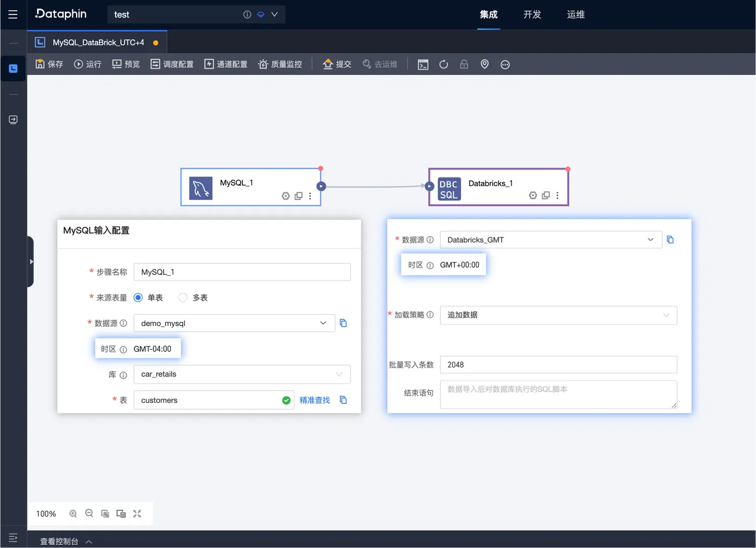Image resolution: width=756 pixels, height=548 pixels.
Task: Click the 结束语句 SQL script text area
Action: click(558, 395)
